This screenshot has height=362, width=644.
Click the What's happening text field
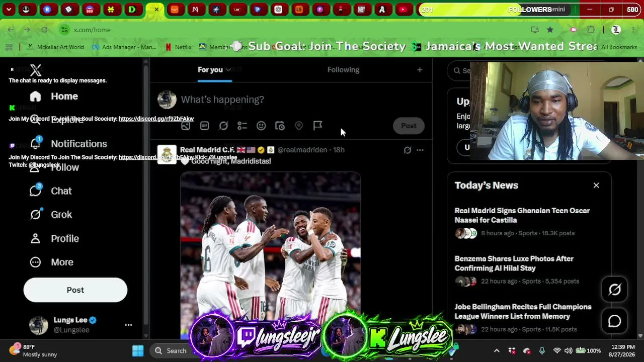[x=222, y=100]
